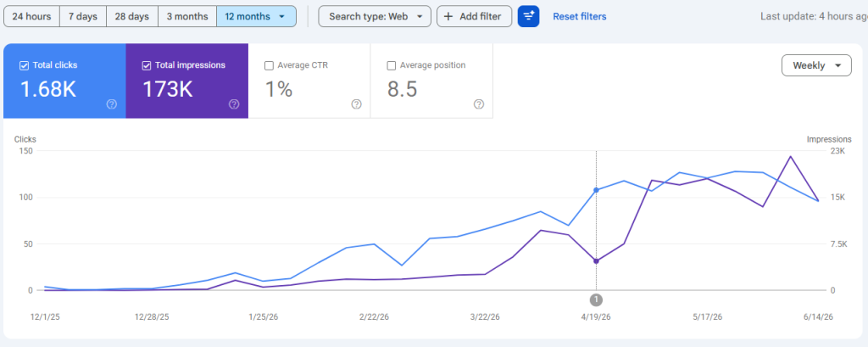Image resolution: width=868 pixels, height=347 pixels.
Task: Select the 24 hours date range
Action: (31, 17)
